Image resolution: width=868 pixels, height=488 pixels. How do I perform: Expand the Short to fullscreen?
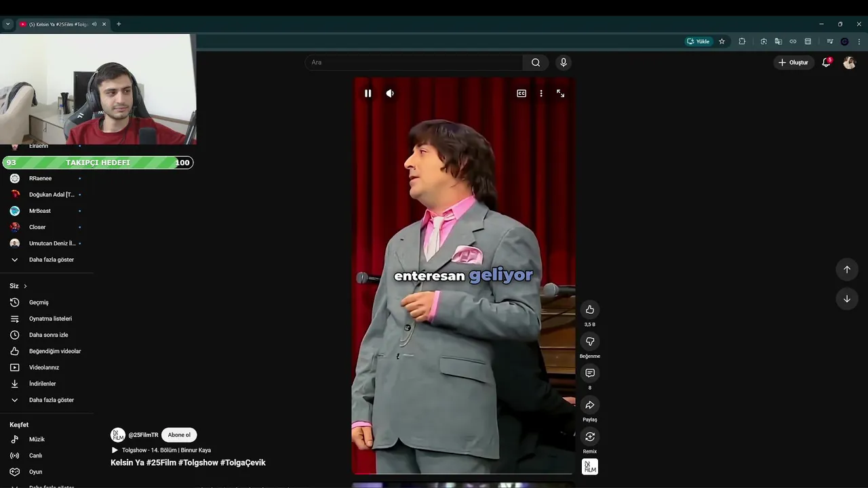coord(561,94)
